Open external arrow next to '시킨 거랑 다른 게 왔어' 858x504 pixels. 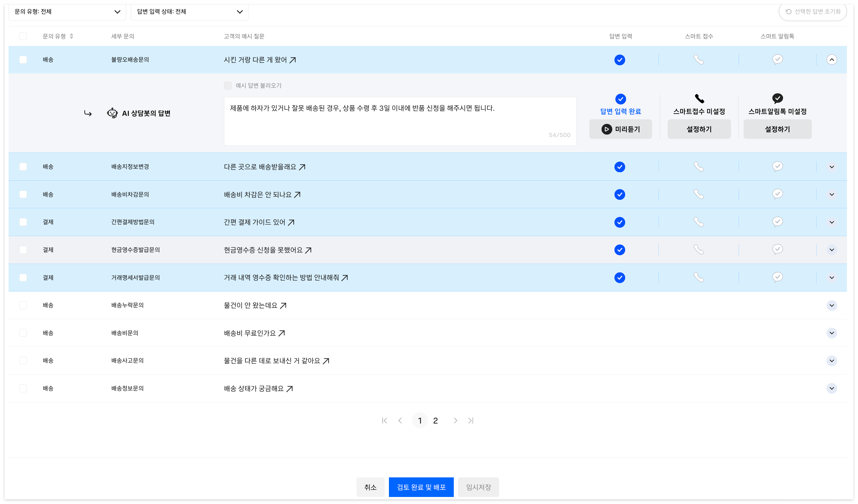(x=293, y=60)
